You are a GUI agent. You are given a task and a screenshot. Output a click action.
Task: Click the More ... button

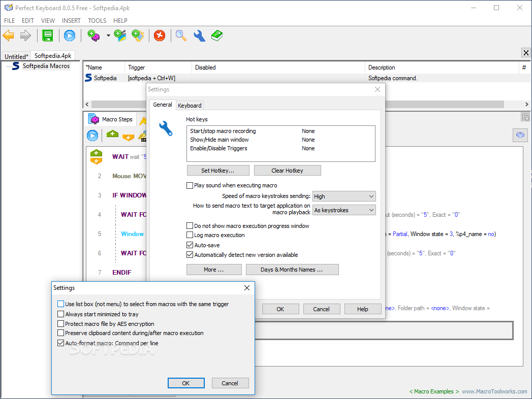(214, 270)
